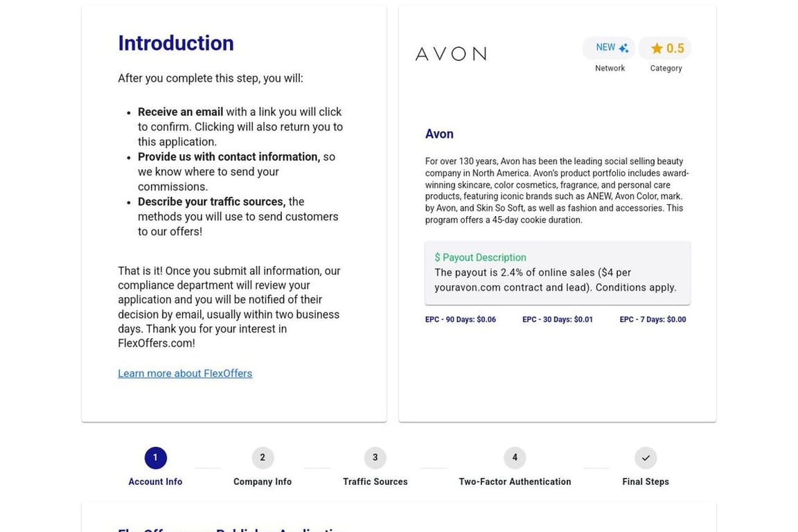Select step 1 circle icon

click(155, 458)
